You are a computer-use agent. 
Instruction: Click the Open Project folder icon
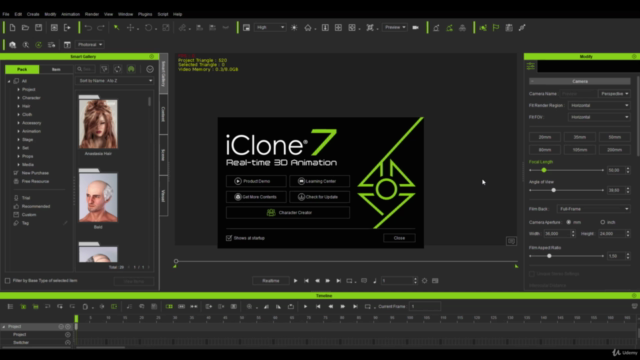(x=25, y=28)
